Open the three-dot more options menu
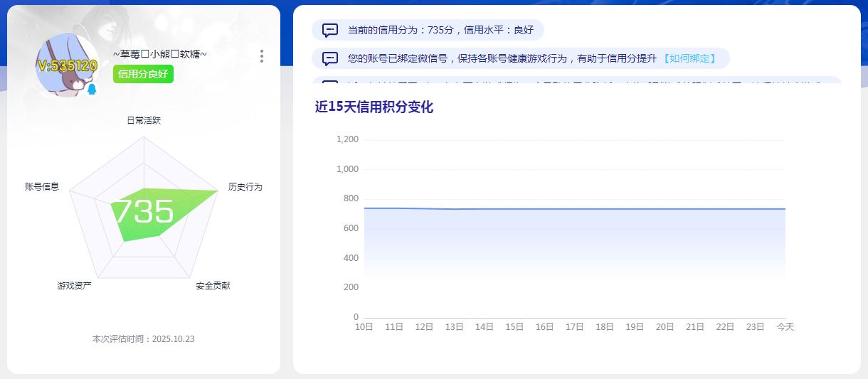 [x=262, y=56]
